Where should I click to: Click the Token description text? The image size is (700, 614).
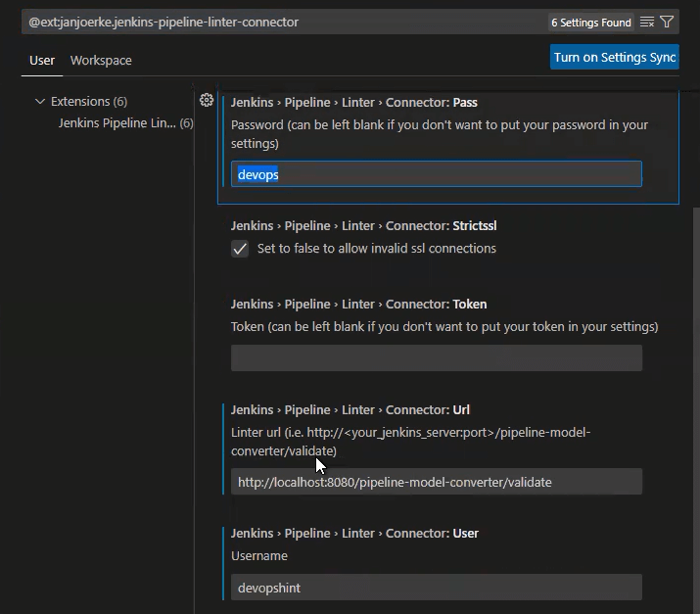coord(444,327)
